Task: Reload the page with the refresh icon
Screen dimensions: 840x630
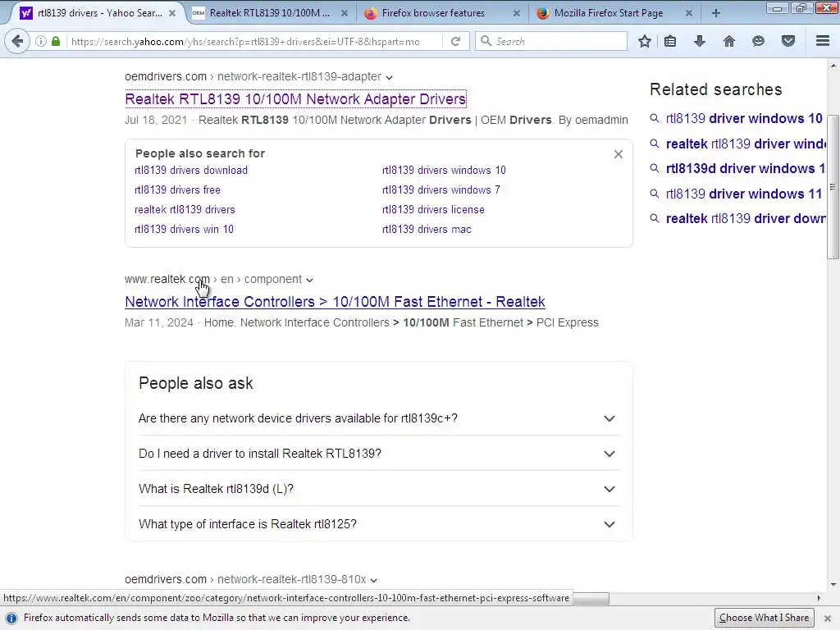Action: (x=455, y=41)
